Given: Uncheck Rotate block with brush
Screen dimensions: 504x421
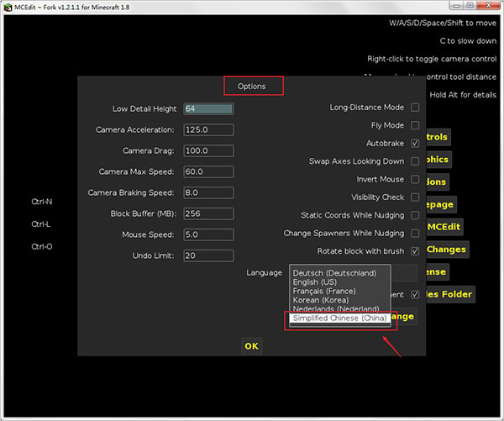Looking at the screenshot, I should pyautogui.click(x=415, y=251).
